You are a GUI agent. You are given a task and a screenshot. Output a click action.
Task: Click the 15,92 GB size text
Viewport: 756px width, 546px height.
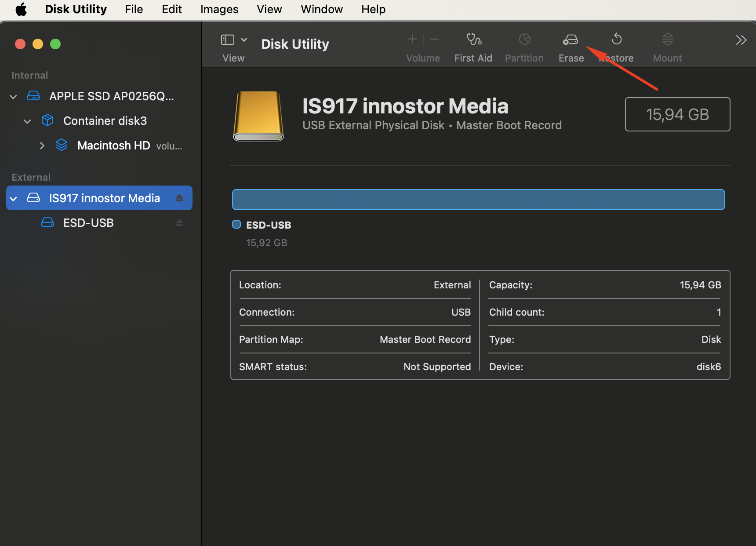pos(266,243)
